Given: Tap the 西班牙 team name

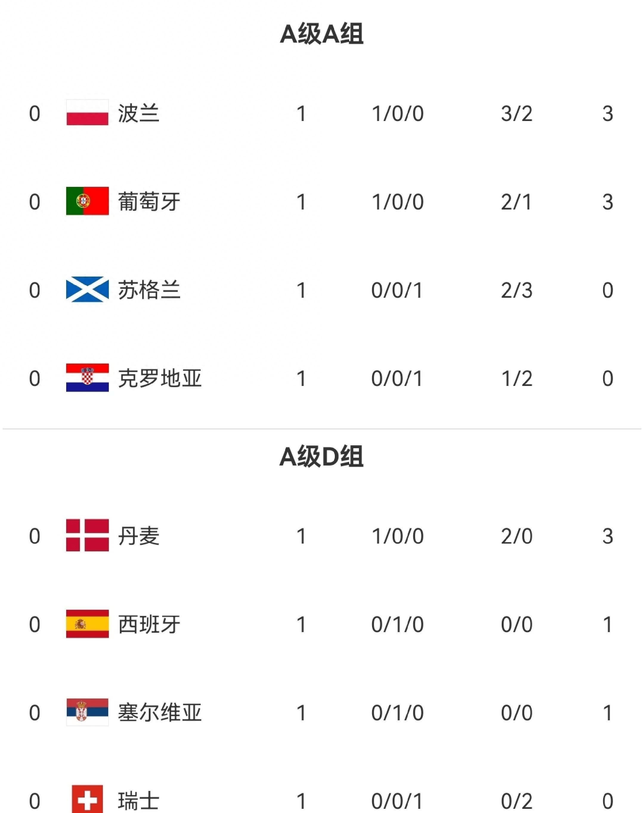Looking at the screenshot, I should tap(149, 624).
